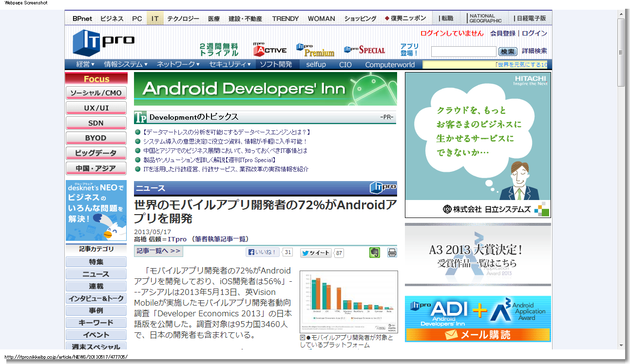Tweet this article
630x364 pixels.
316,253
